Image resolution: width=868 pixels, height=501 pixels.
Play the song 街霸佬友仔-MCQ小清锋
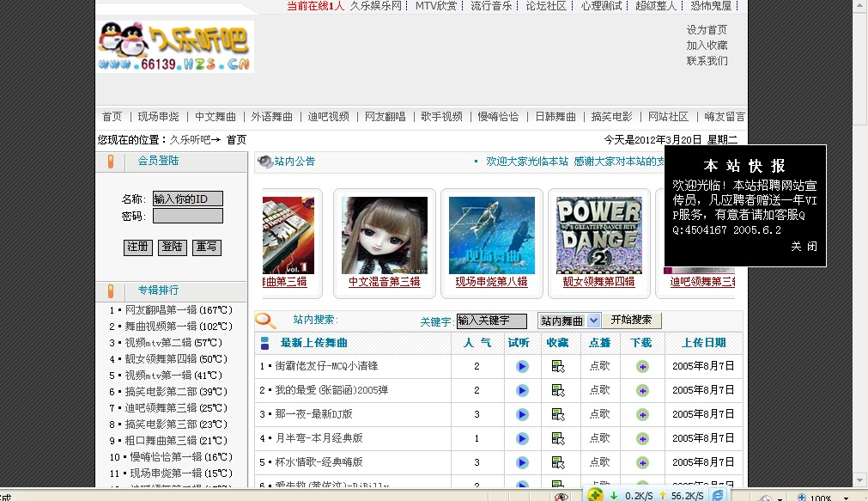coord(522,366)
